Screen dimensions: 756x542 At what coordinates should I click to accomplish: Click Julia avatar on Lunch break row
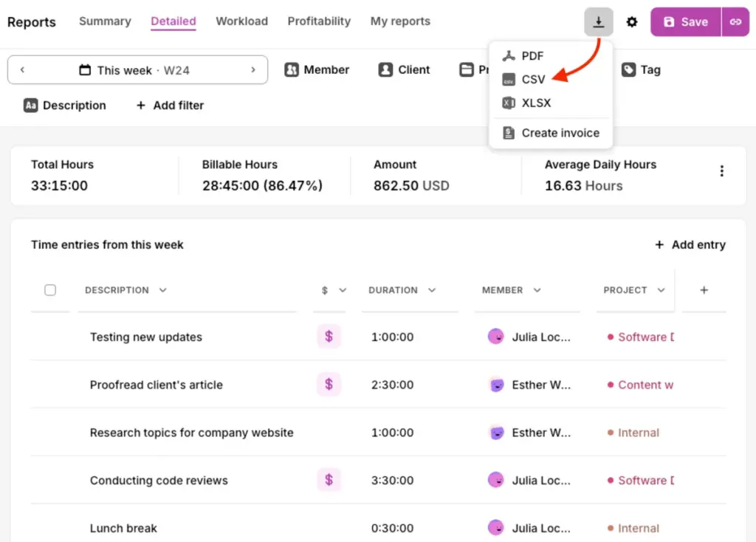[x=495, y=527]
